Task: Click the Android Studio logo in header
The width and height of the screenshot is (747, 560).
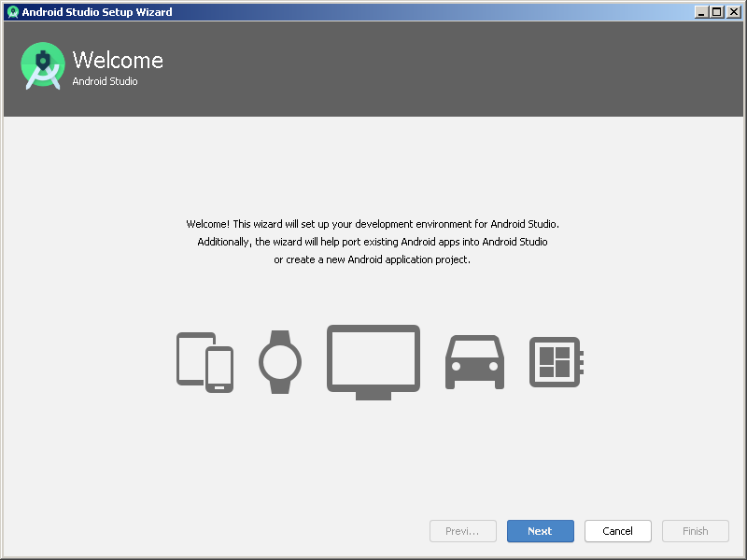Action: point(43,65)
